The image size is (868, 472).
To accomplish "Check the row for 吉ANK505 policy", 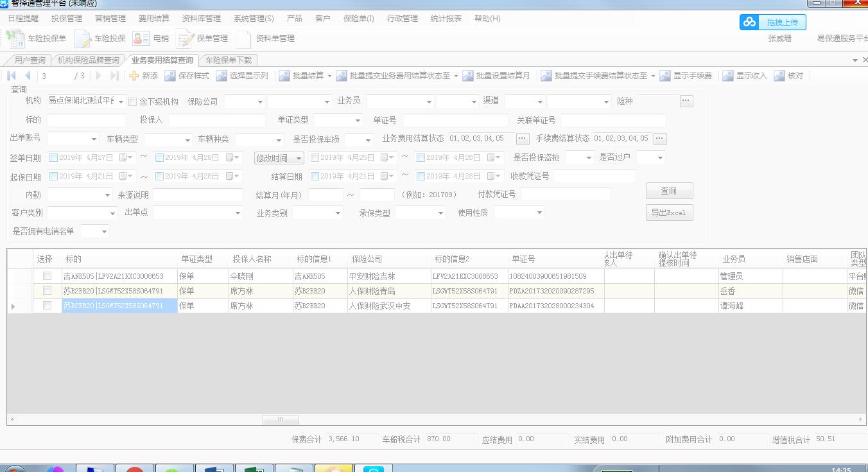I will tap(47, 276).
